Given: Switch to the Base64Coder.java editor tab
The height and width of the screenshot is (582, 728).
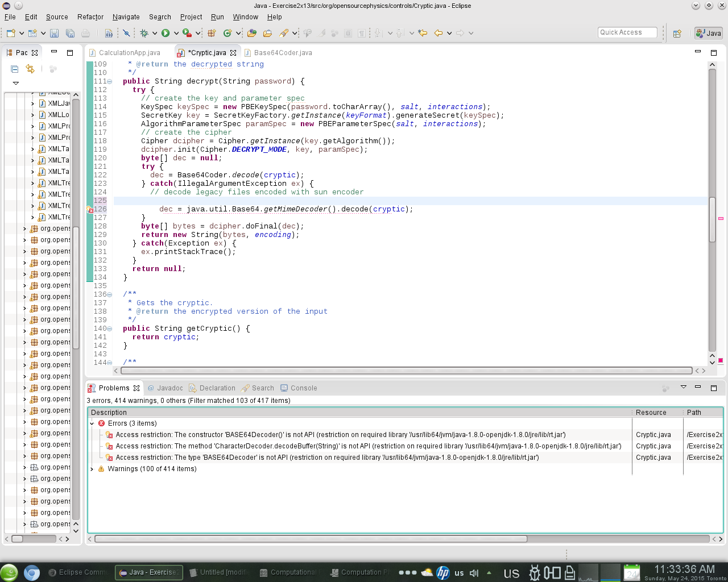Looking at the screenshot, I should tap(283, 53).
